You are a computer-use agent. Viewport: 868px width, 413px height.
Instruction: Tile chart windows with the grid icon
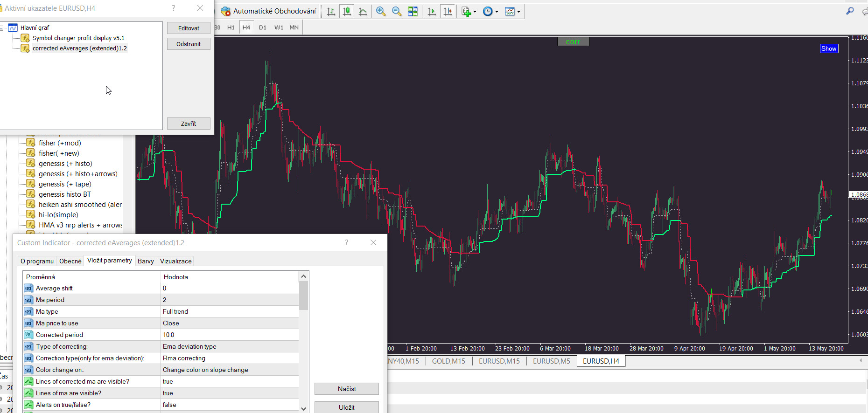(x=413, y=12)
